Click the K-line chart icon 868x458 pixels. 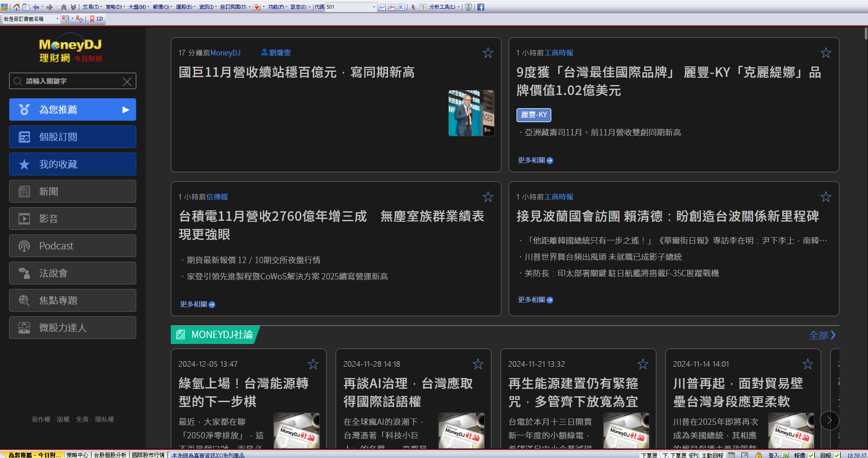coord(401,7)
